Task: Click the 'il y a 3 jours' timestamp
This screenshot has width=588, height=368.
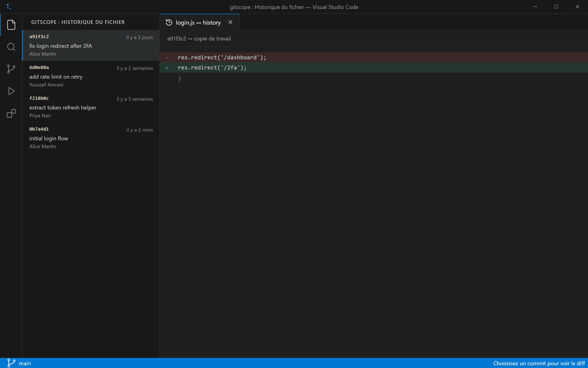Action: tap(140, 37)
